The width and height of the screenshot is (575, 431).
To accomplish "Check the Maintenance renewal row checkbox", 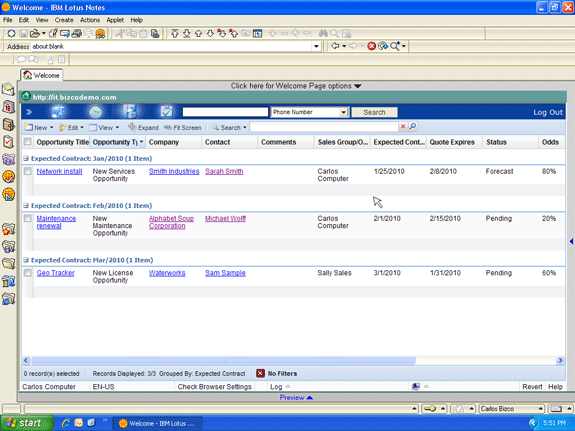I will pyautogui.click(x=28, y=219).
